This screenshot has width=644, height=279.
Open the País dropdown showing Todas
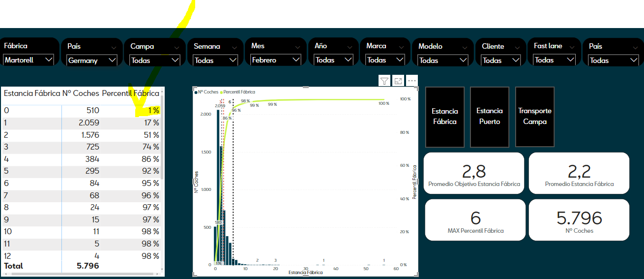[613, 61]
